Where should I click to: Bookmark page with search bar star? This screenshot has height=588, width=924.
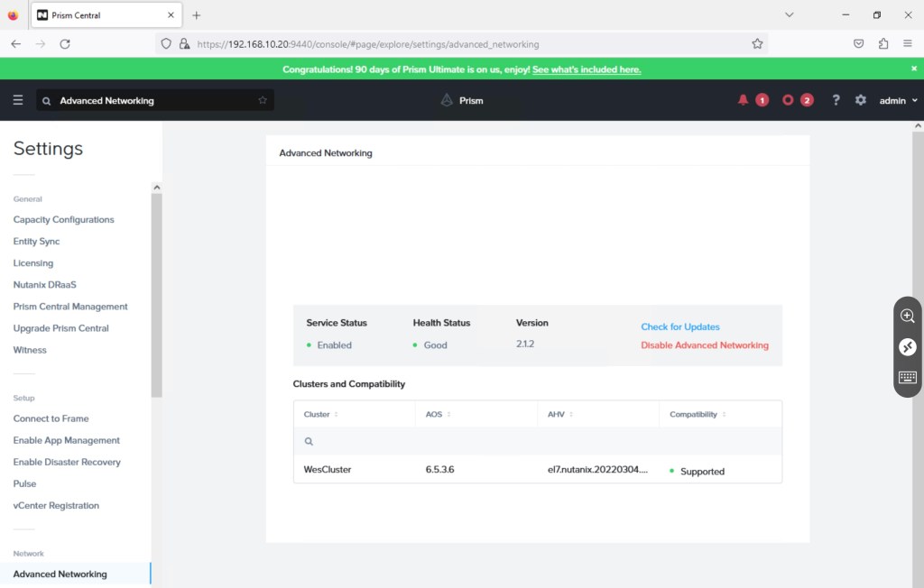[x=263, y=100]
